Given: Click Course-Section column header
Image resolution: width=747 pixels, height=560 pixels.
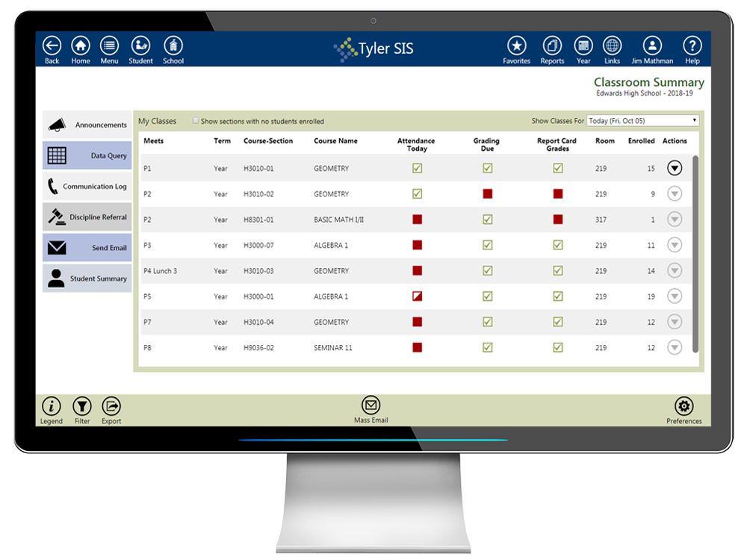Looking at the screenshot, I should pyautogui.click(x=268, y=141).
